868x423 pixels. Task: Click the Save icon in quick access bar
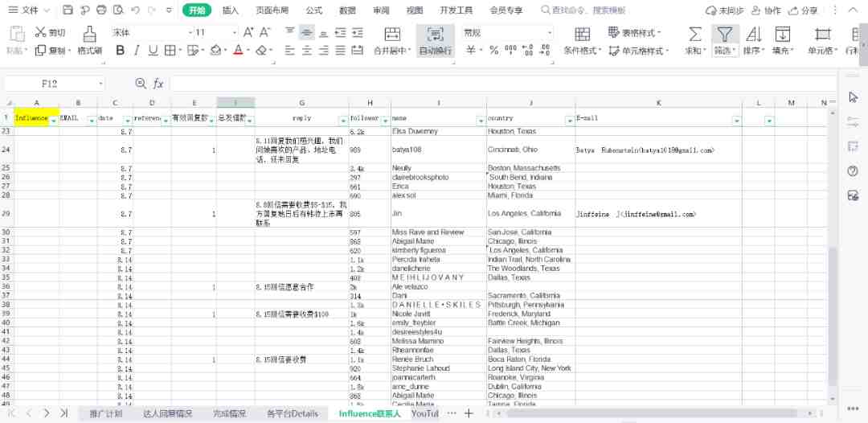click(68, 10)
